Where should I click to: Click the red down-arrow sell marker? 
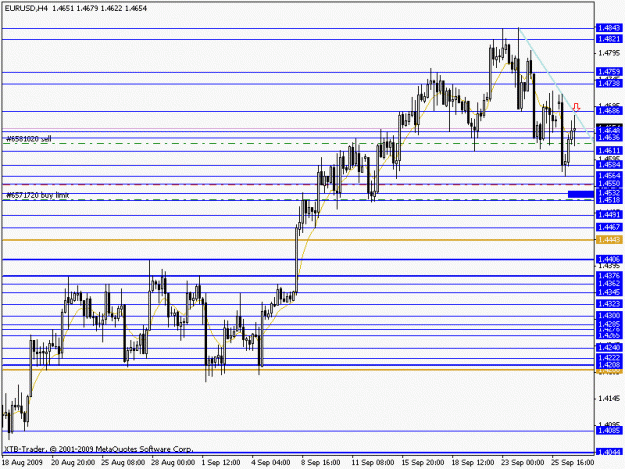coord(576,107)
